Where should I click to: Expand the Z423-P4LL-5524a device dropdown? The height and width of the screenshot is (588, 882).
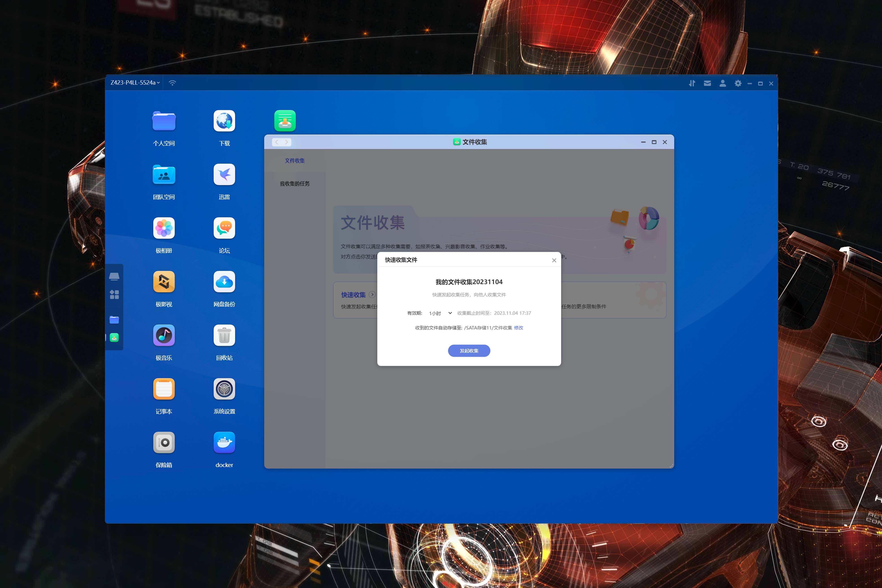[135, 82]
